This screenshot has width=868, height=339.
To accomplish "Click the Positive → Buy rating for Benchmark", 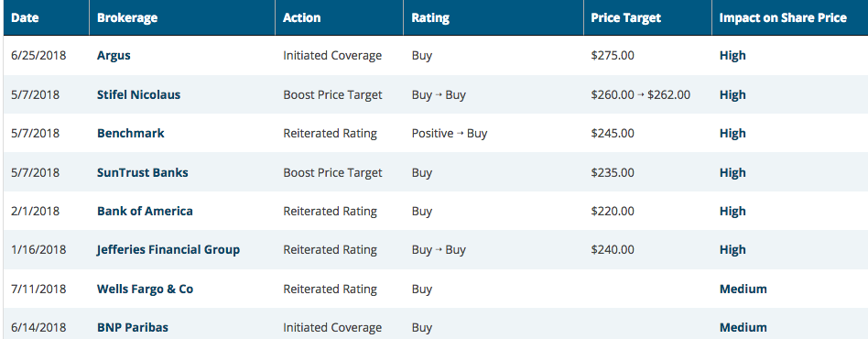I will 449,134.
